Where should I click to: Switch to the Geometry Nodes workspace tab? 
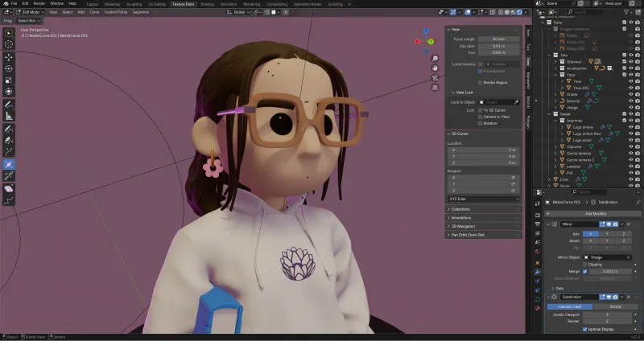pyautogui.click(x=308, y=4)
